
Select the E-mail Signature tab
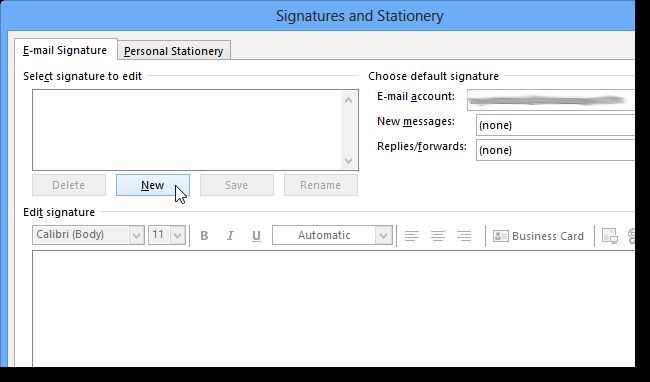coord(65,50)
